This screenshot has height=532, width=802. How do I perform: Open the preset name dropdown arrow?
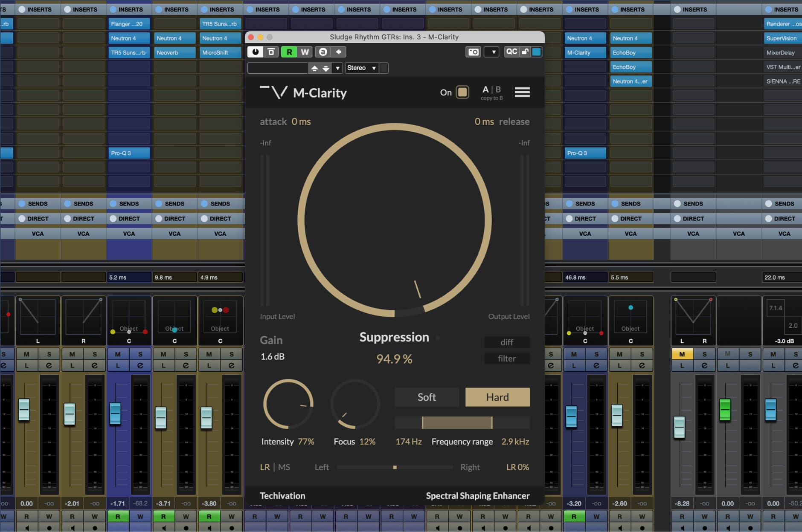coord(338,68)
